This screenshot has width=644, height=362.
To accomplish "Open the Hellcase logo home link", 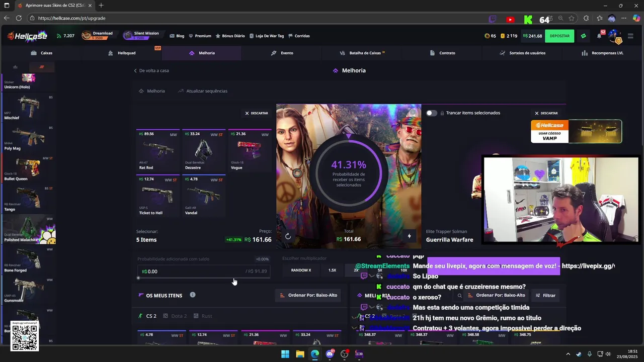I will [x=27, y=36].
